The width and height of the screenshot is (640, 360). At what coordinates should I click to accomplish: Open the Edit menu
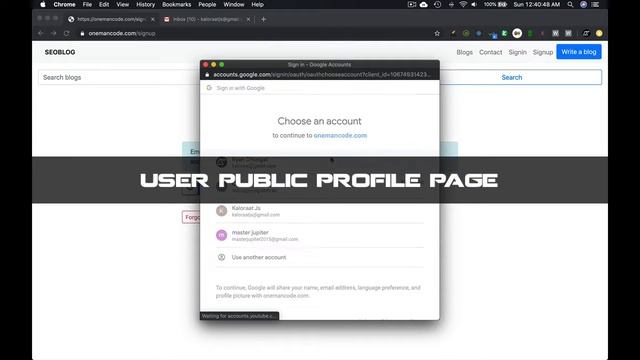104,4
